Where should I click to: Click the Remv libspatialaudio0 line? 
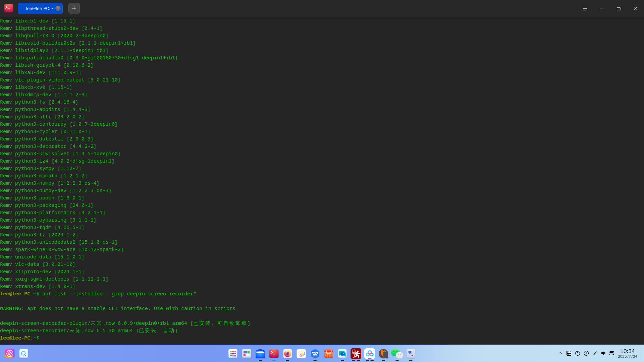(x=89, y=58)
